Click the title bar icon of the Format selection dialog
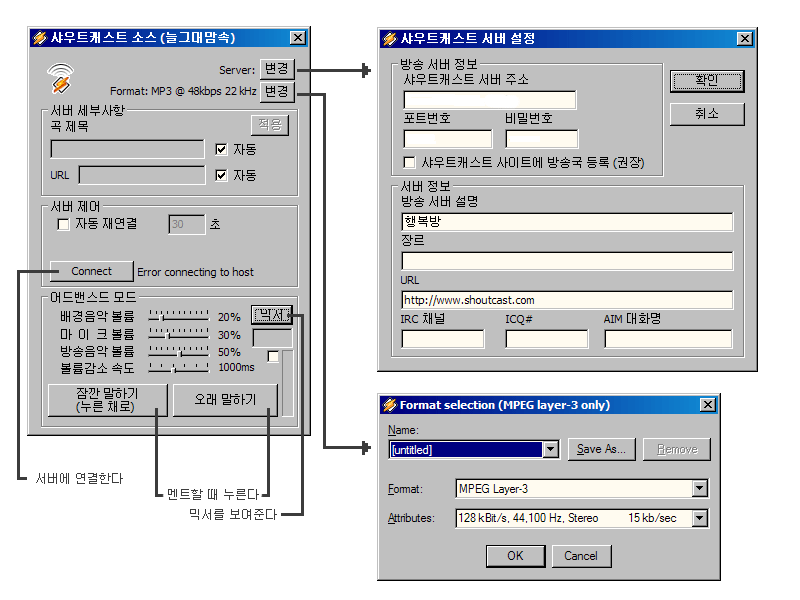 pos(390,405)
